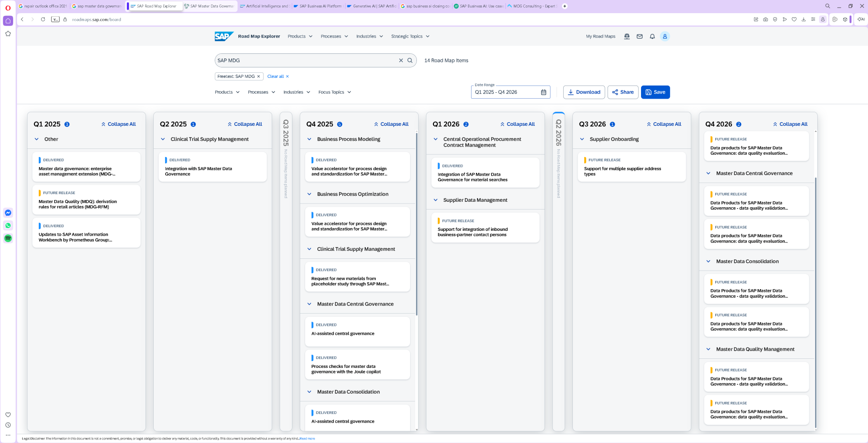Open the Industries menu in top navigation
This screenshot has height=443, width=868.
tap(369, 37)
